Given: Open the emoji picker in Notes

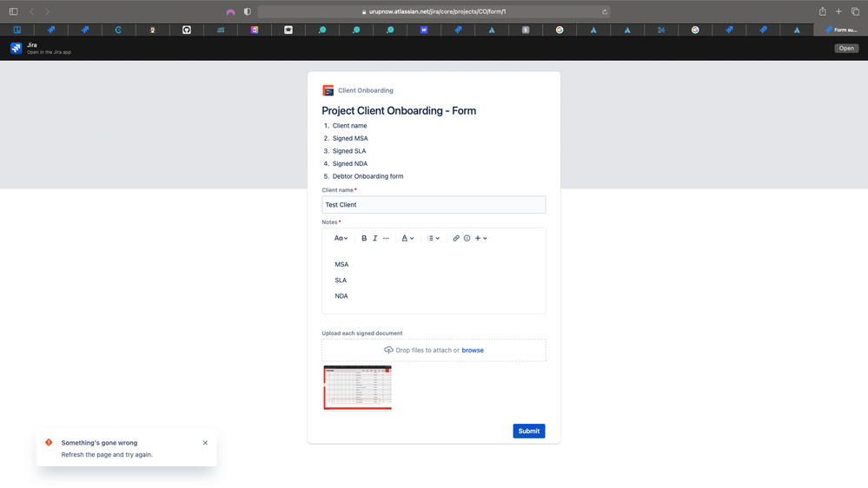Looking at the screenshot, I should pos(467,239).
